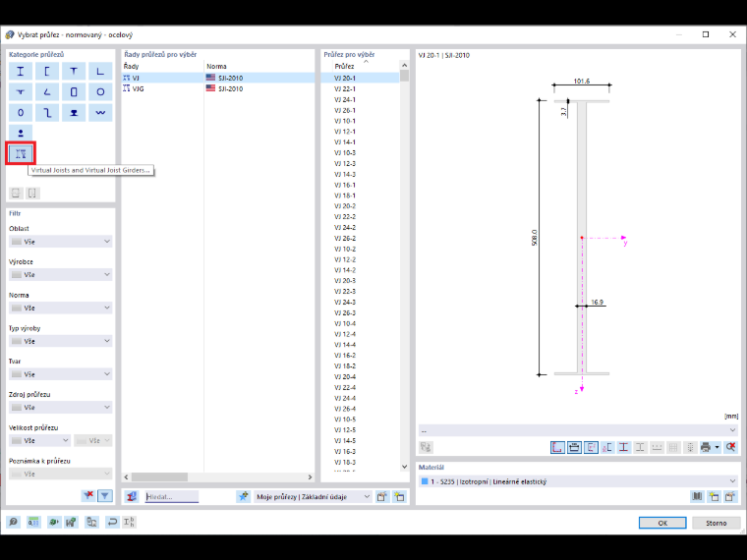Click the section list down scroll arrow

click(x=405, y=467)
